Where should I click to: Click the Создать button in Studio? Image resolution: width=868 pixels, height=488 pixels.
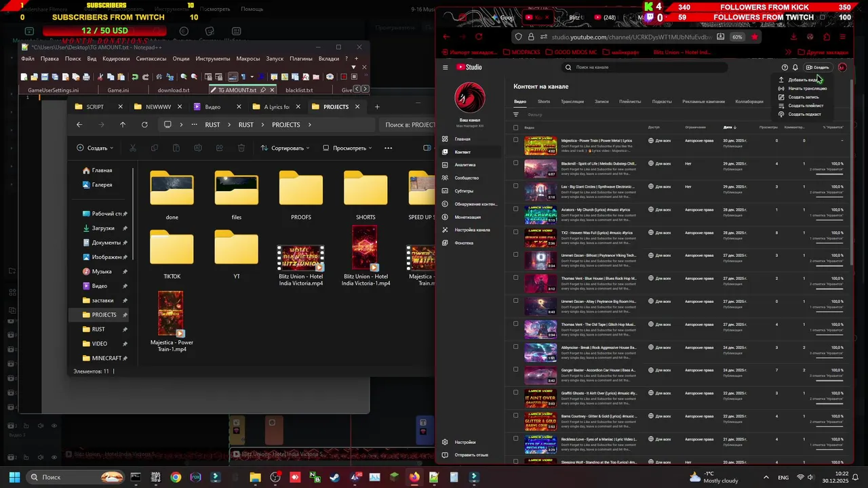click(817, 67)
